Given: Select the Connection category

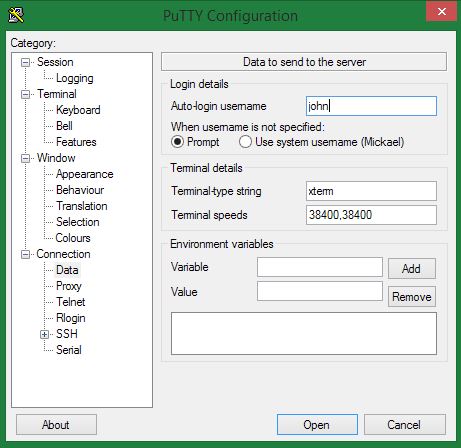Looking at the screenshot, I should pos(63,254).
